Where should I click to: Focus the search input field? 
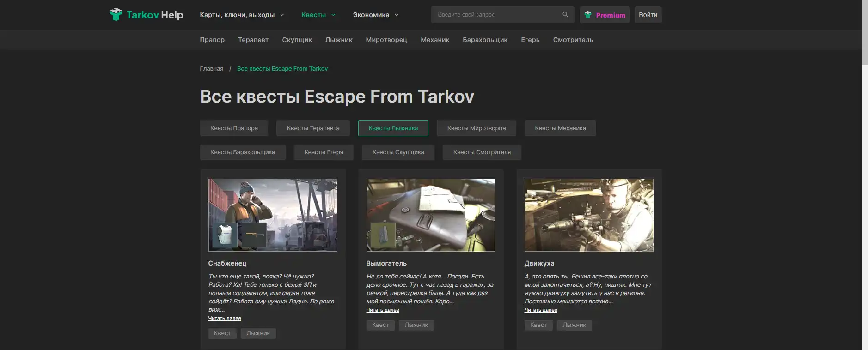coord(497,15)
